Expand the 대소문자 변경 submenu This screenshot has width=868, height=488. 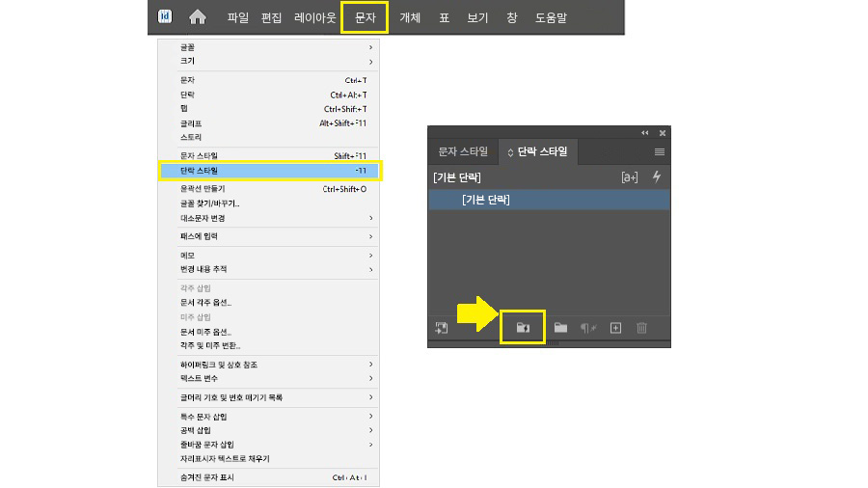pyautogui.click(x=268, y=218)
